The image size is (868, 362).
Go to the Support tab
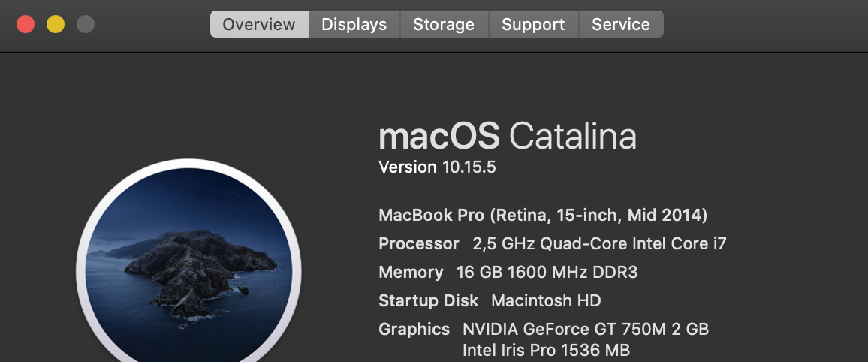pos(533,24)
